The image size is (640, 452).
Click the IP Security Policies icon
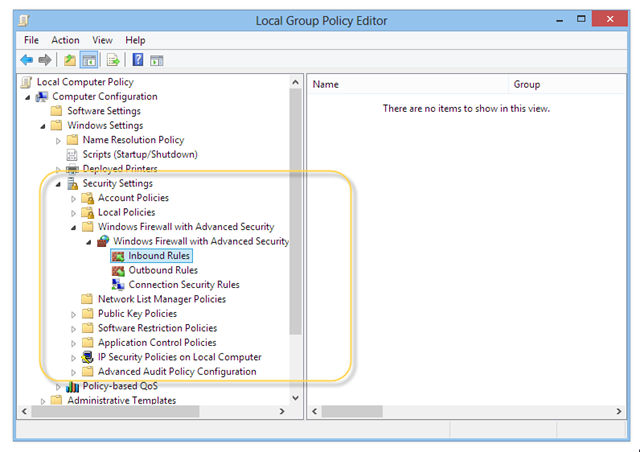tap(87, 357)
